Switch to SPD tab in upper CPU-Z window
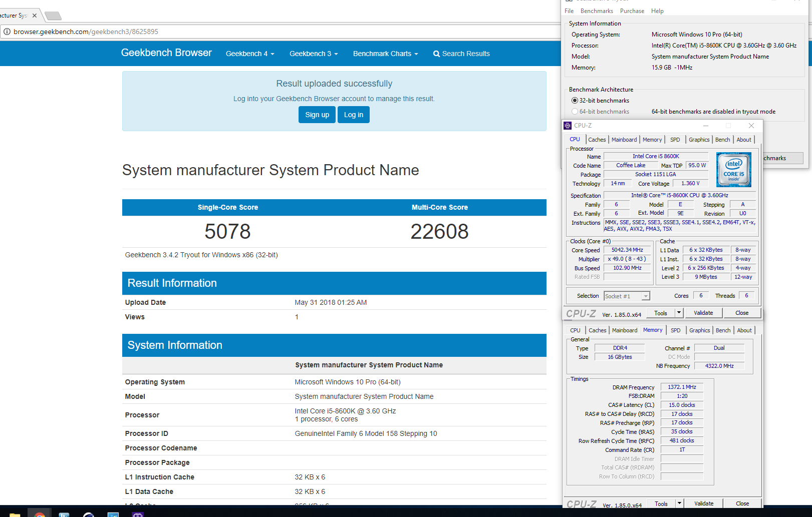Screen dimensions: 812x517 [x=675, y=140]
